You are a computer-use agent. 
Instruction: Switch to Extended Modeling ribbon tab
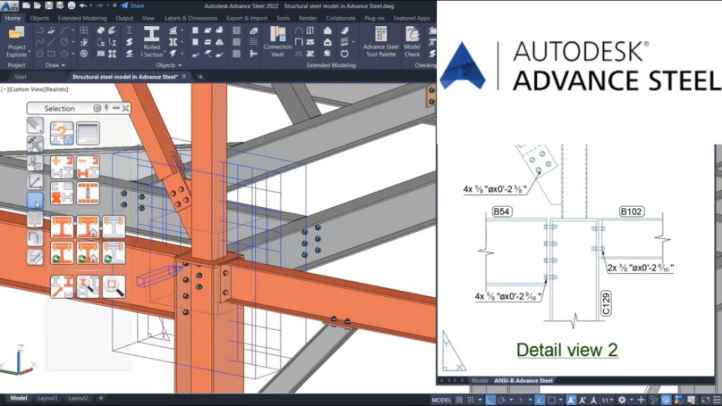pyautogui.click(x=84, y=18)
